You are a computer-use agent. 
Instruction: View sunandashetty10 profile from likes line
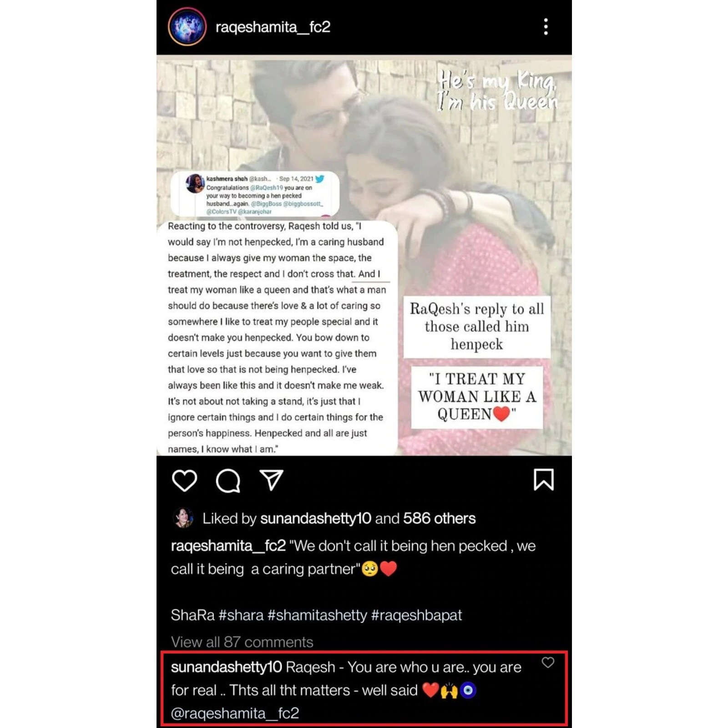tap(316, 518)
